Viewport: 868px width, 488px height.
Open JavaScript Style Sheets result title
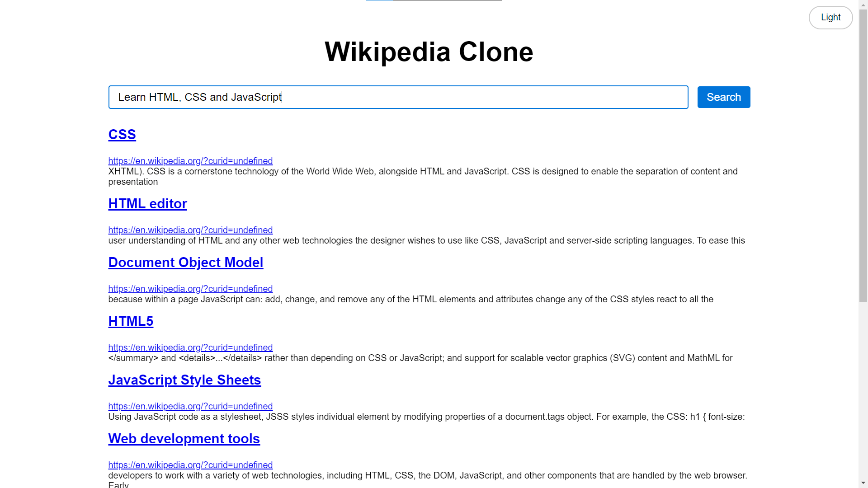click(x=184, y=380)
